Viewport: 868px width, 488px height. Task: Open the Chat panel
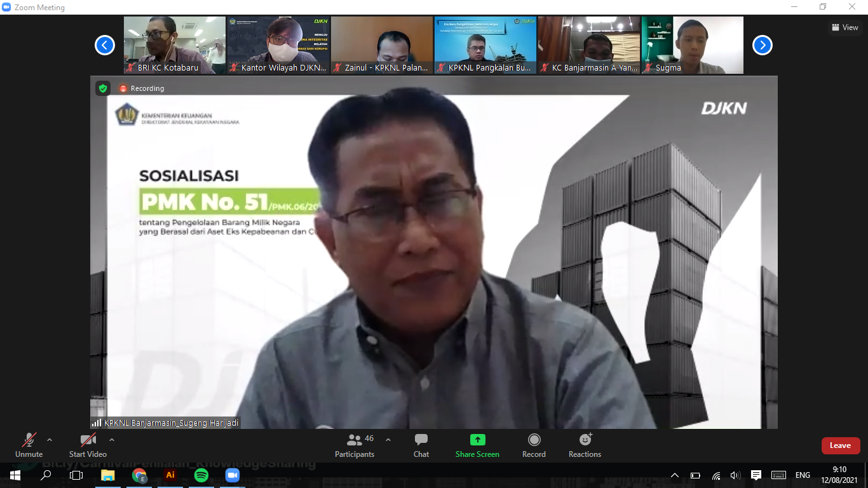(x=421, y=445)
